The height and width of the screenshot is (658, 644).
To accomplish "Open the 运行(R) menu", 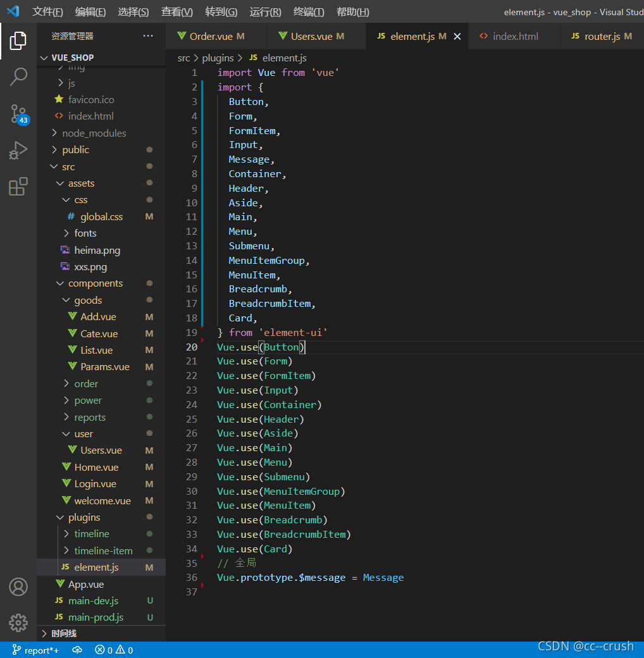I will (265, 12).
